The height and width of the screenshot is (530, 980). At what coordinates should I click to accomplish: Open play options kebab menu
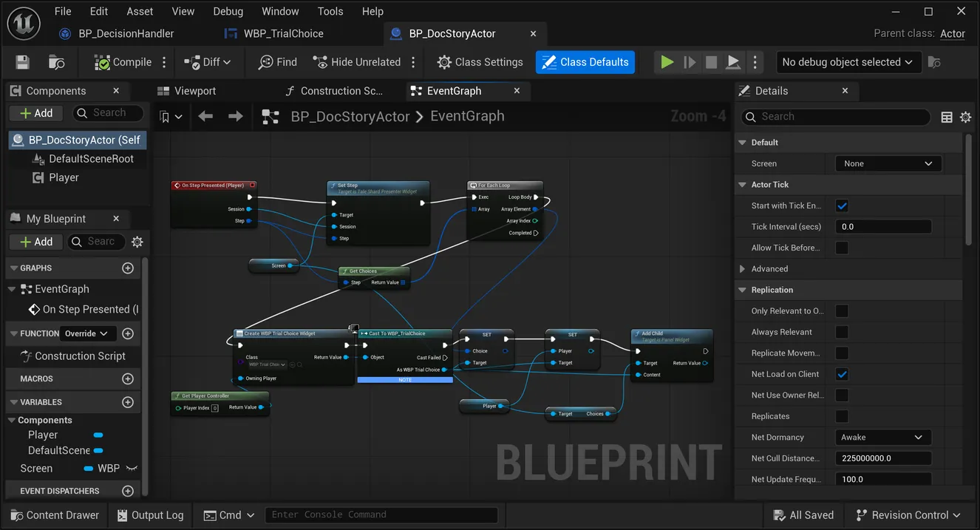[x=754, y=62]
